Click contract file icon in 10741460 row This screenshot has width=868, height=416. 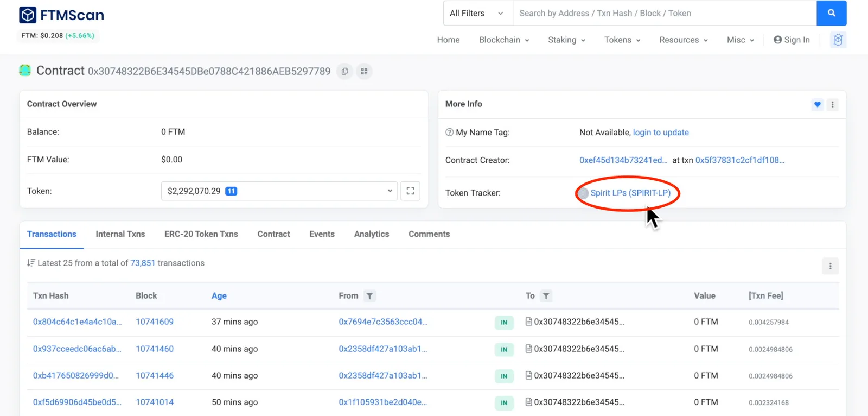coord(528,349)
